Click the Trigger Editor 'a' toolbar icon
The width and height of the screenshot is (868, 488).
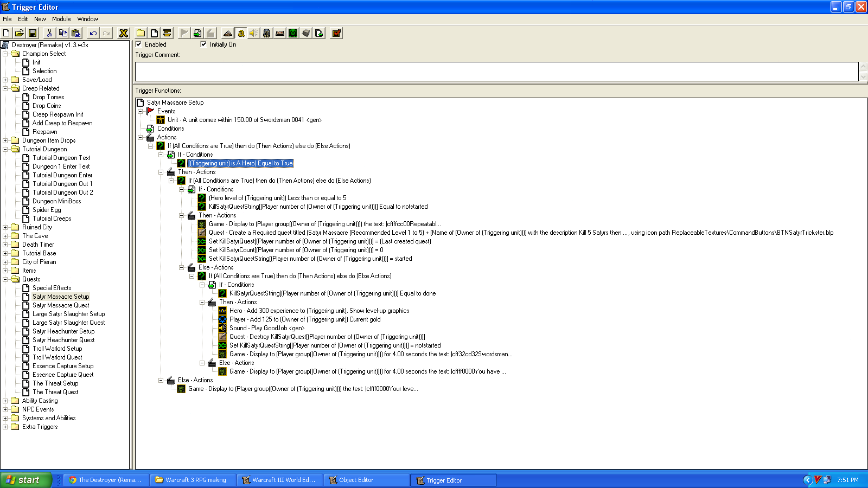tap(241, 33)
